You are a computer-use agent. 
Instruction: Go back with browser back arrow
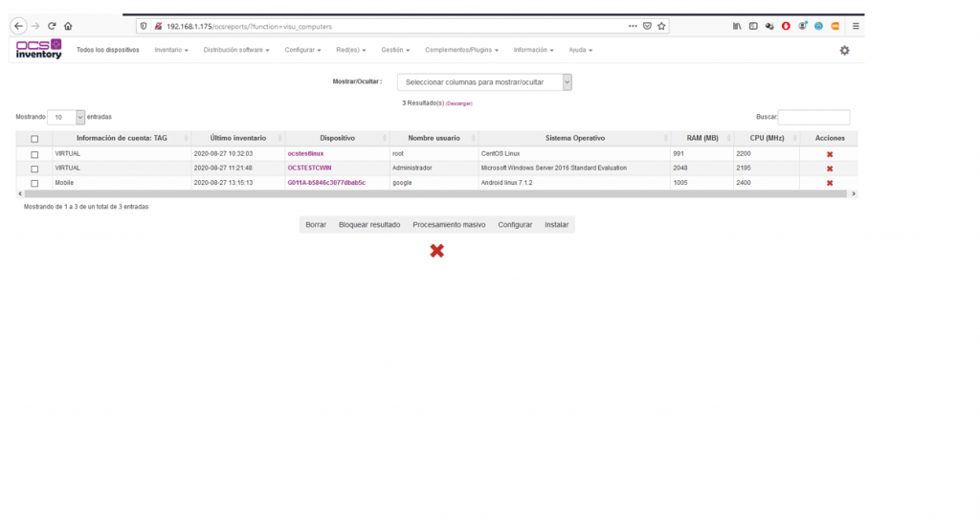[19, 26]
